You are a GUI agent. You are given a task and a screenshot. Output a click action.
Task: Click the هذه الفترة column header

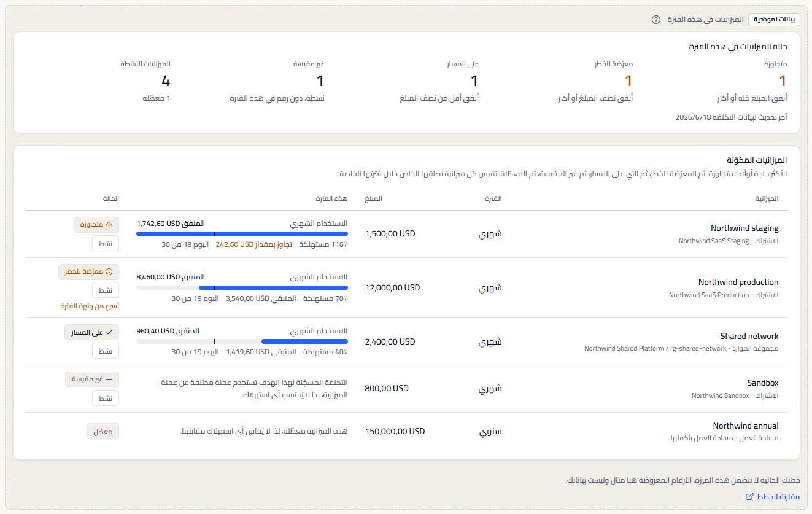[x=332, y=198]
